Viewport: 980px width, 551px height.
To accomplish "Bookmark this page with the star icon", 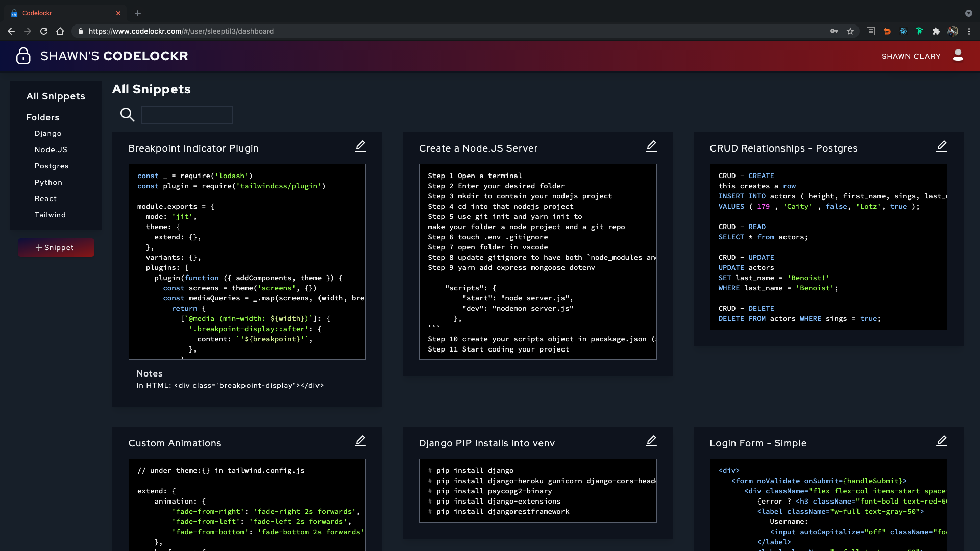I will pos(850,31).
